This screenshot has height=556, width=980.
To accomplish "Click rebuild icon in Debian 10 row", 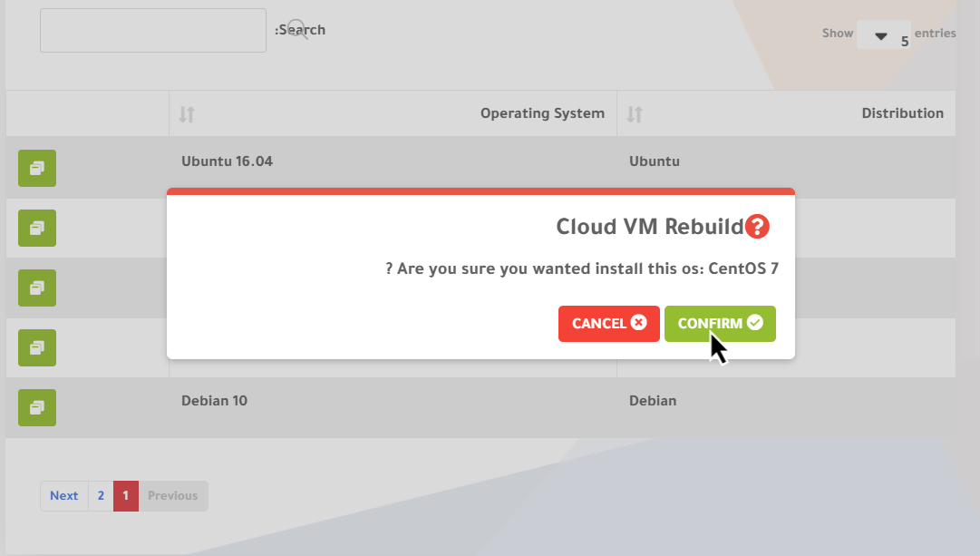I will (x=37, y=407).
